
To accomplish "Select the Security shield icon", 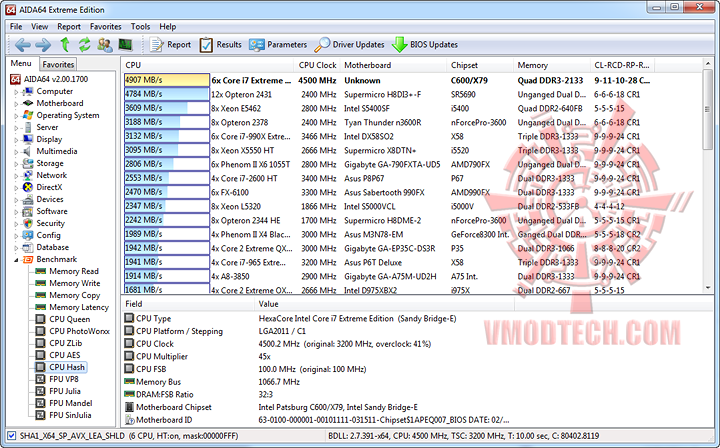I will click(x=28, y=223).
